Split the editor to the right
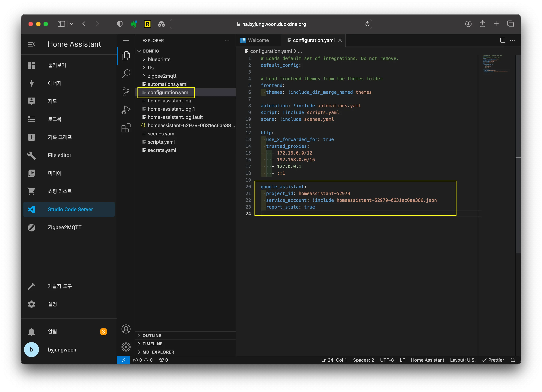The height and width of the screenshot is (392, 542). pos(503,40)
